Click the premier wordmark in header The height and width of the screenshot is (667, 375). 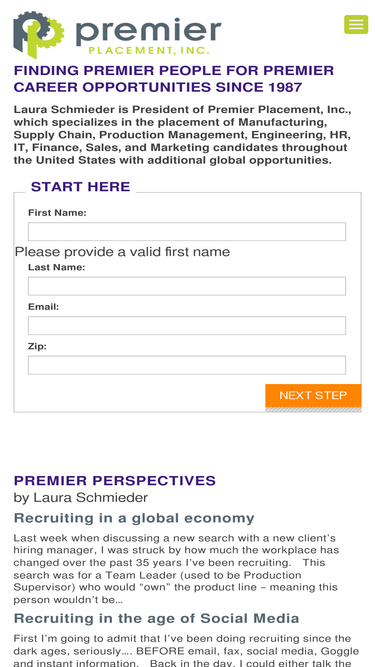[x=148, y=32]
